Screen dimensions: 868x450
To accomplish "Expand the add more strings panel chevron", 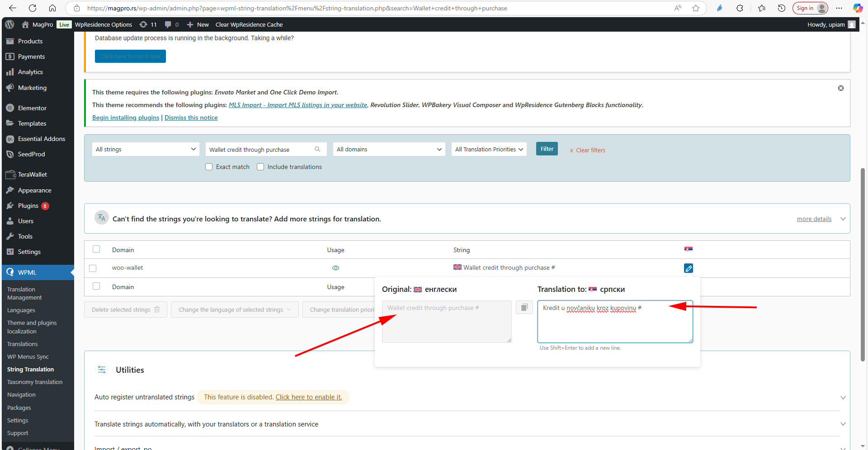I will 843,219.
